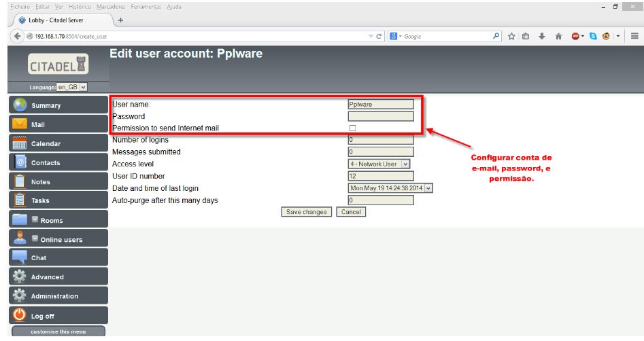Screen dimensions: 644x341
Task: Open the Notes clipboard icon
Action: [20, 181]
